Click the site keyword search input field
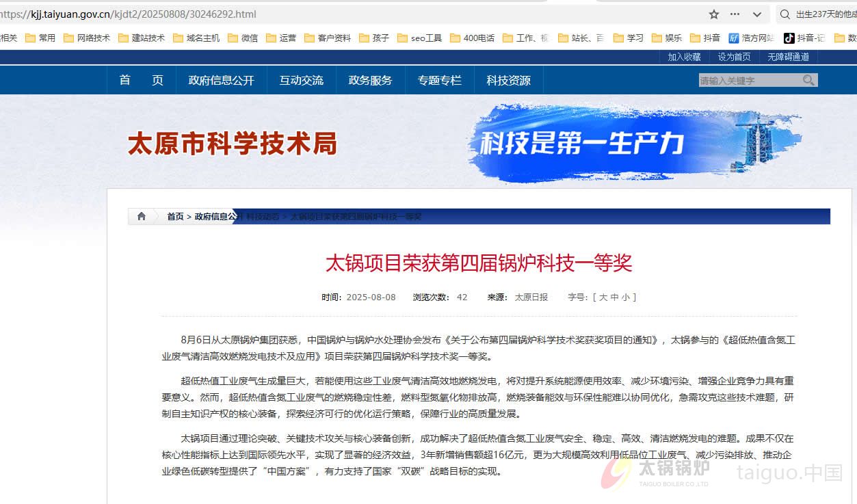Viewport: 857px width, 504px height. pyautogui.click(x=746, y=80)
